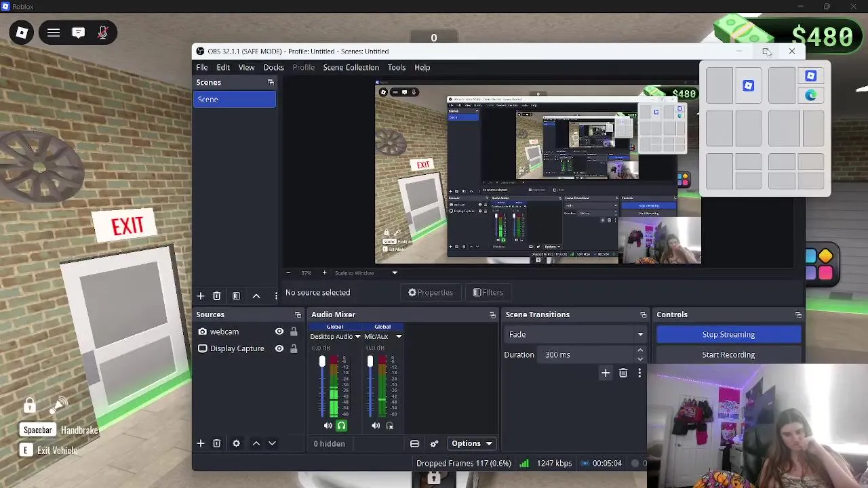
Task: Toggle Desktop Audio headphone monitoring
Action: tap(341, 426)
